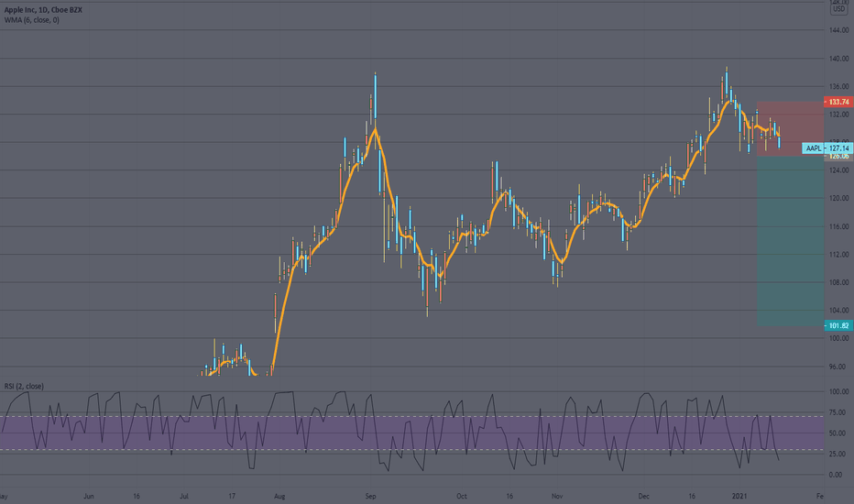Click the Apple Inc, 1D, Cboe BZX title
The image size is (854, 504).
tap(43, 10)
